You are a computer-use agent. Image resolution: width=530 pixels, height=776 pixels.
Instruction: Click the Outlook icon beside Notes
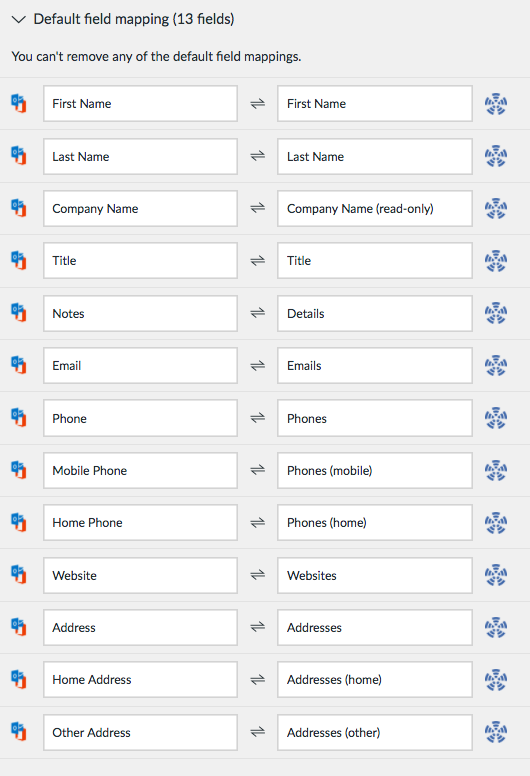pos(19,313)
